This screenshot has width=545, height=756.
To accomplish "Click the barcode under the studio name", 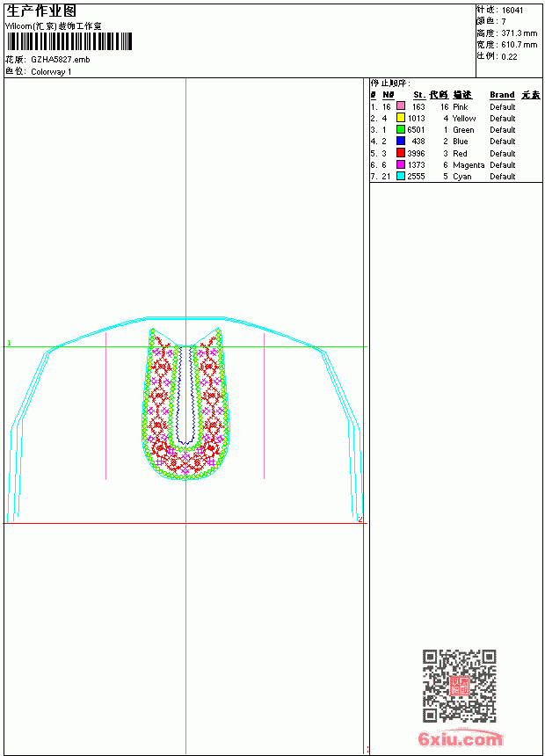I will [69, 41].
